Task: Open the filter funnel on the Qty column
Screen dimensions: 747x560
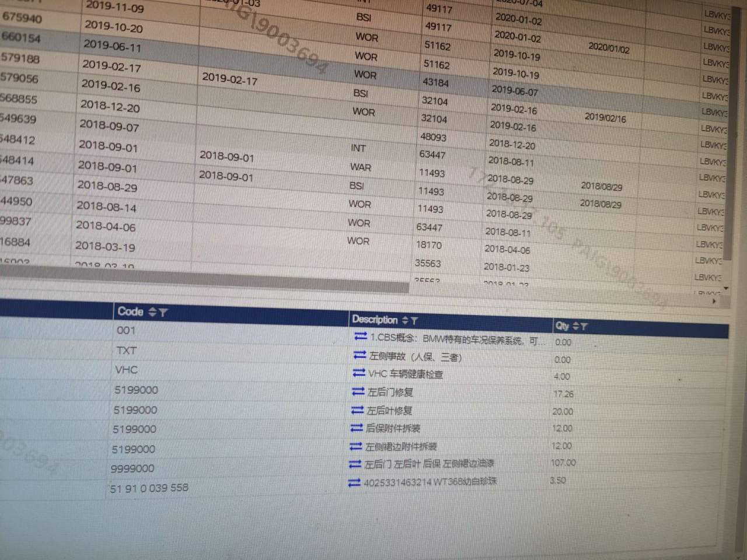Action: (584, 327)
